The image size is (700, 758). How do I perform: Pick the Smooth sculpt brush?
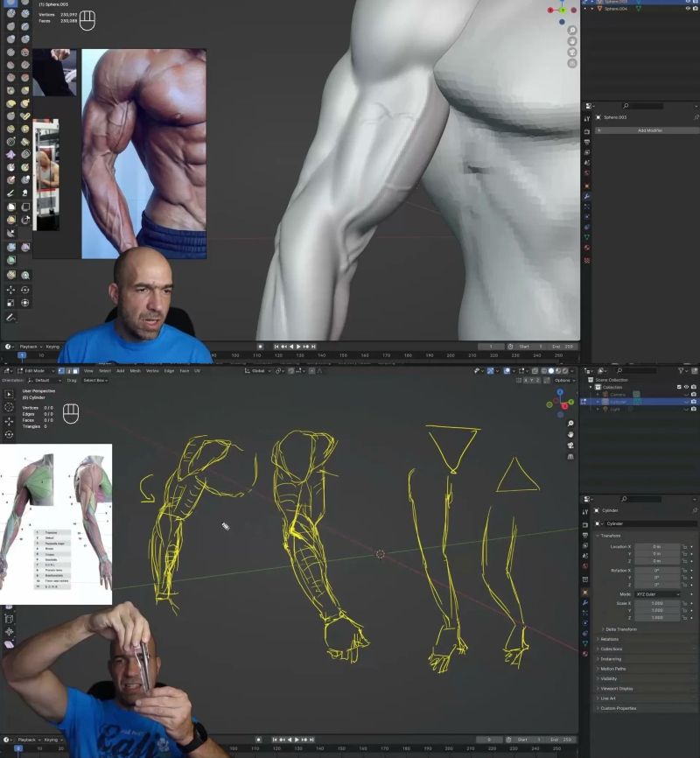[x=25, y=52]
